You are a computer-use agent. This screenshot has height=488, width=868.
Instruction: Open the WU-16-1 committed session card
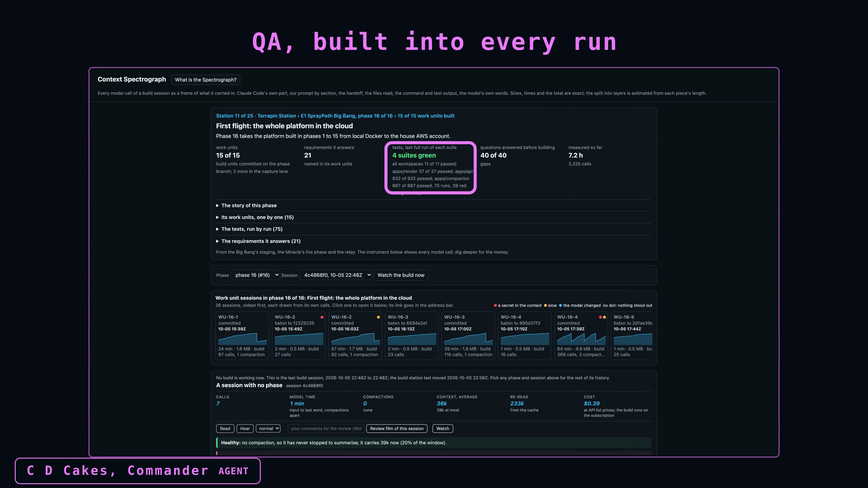242,336
